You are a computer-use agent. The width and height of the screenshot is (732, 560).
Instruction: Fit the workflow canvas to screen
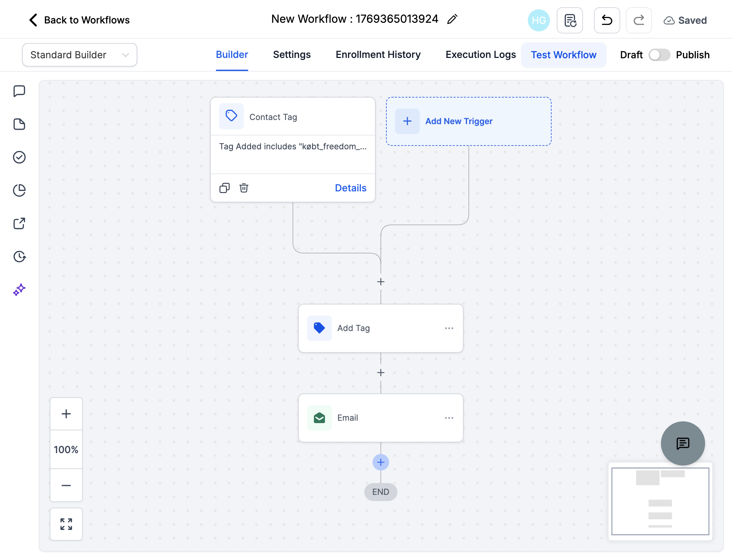[66, 524]
